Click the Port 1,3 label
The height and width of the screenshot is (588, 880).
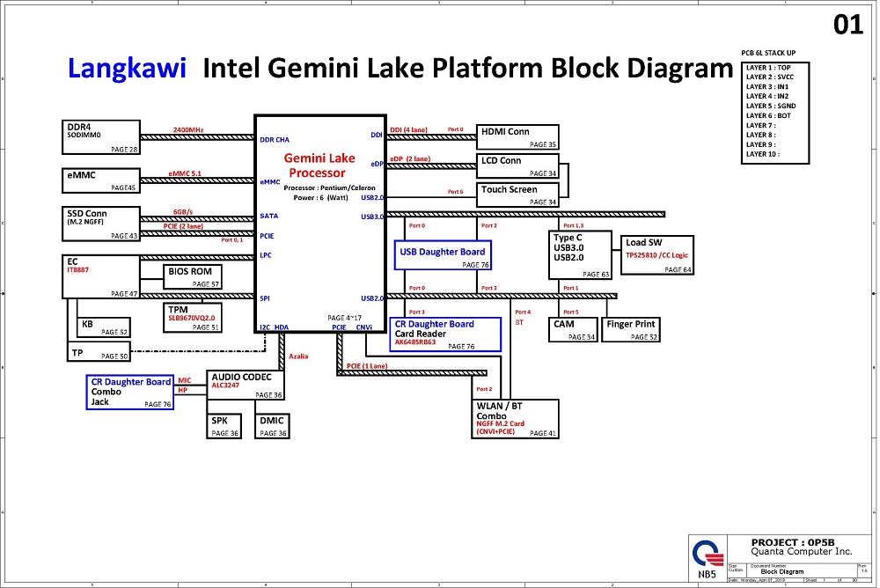[574, 225]
